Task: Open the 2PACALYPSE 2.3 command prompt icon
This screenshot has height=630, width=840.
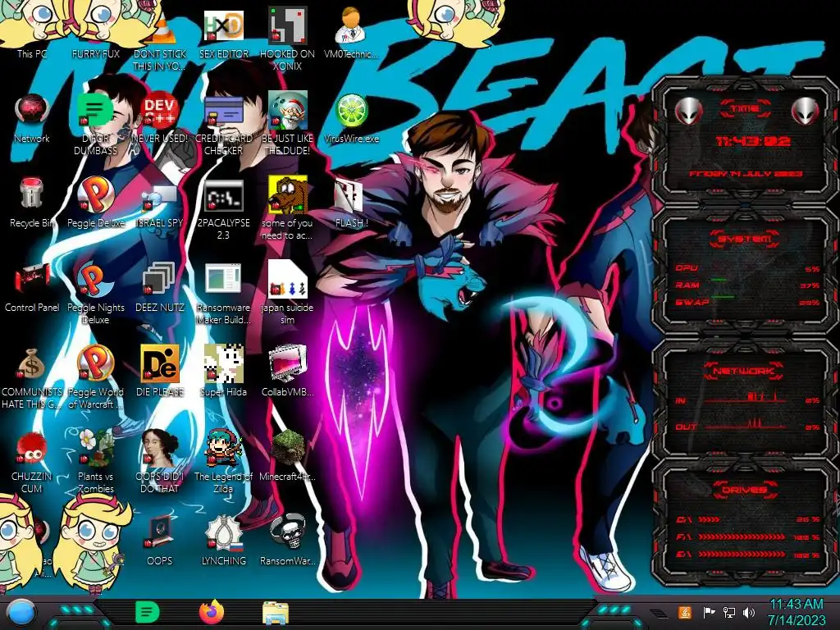Action: click(223, 209)
